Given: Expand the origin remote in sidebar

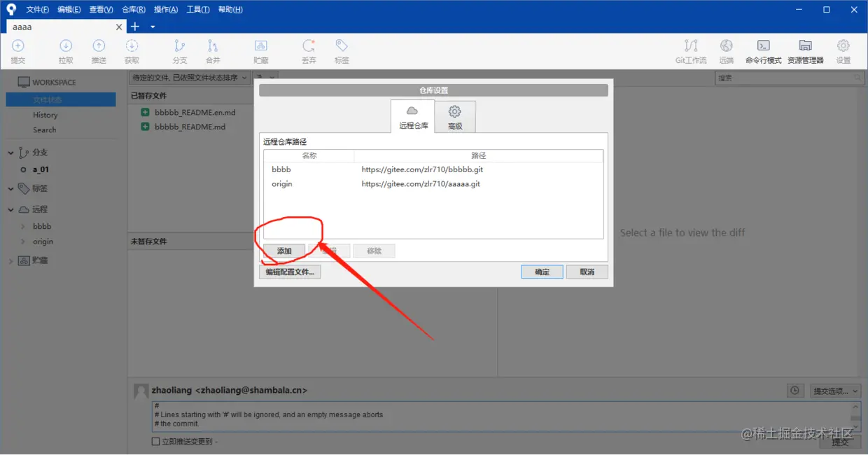Looking at the screenshot, I should click(23, 241).
